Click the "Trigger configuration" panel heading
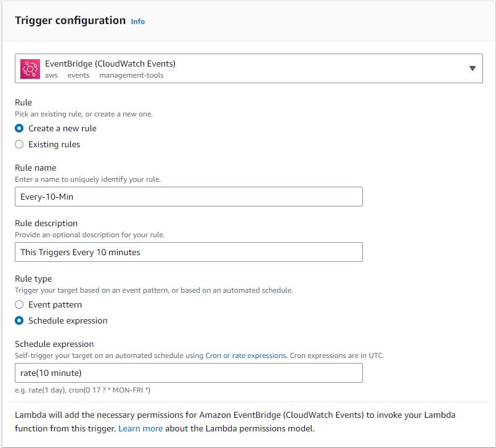This screenshot has width=496, height=448. pyautogui.click(x=70, y=20)
